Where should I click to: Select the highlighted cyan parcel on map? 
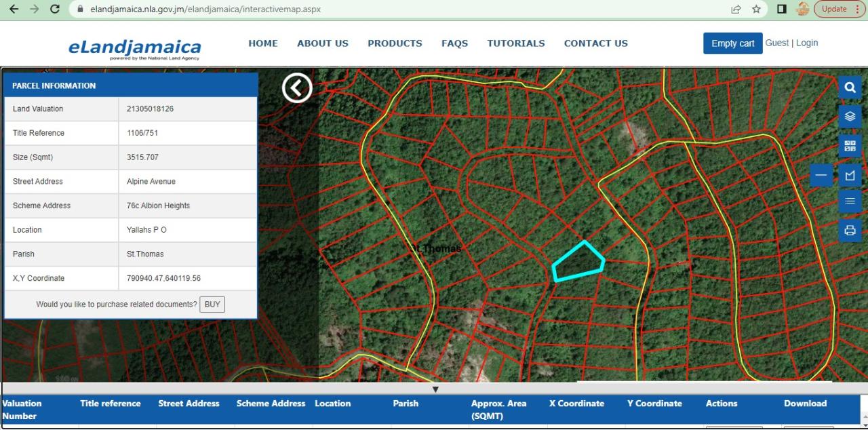click(x=578, y=261)
